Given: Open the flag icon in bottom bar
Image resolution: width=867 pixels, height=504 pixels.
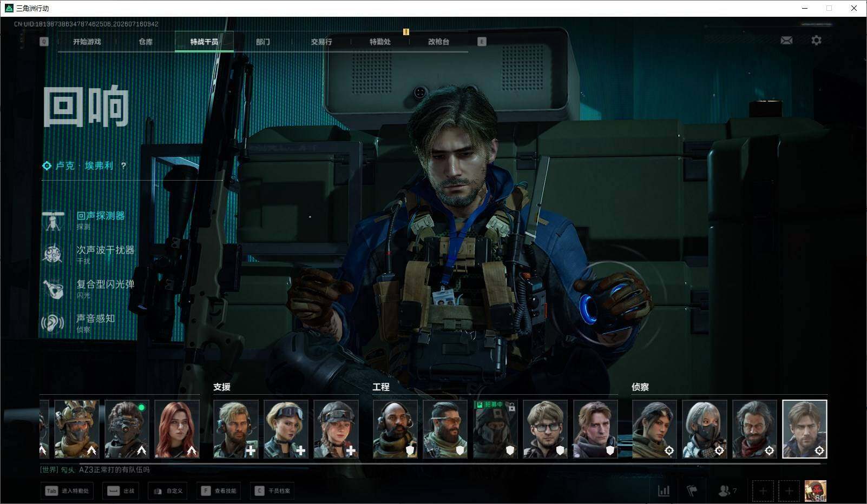Looking at the screenshot, I should tap(692, 490).
